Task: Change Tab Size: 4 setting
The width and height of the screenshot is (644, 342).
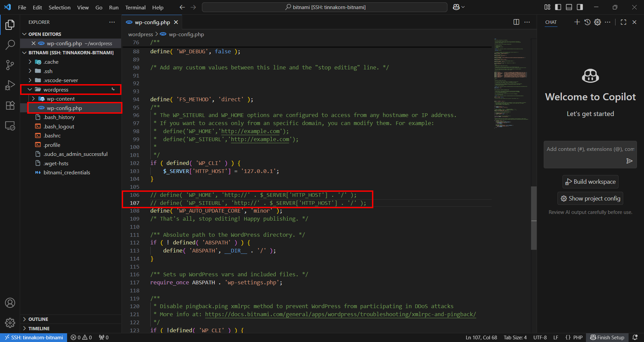Action: click(515, 338)
